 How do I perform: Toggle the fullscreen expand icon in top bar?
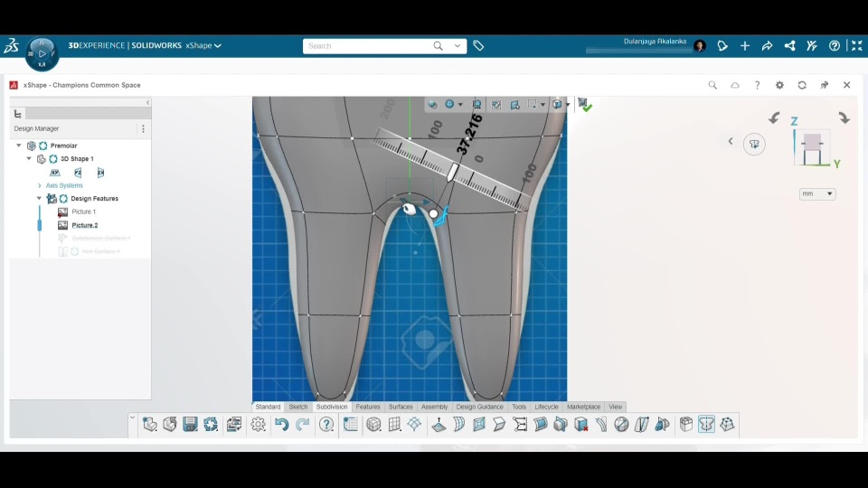856,46
